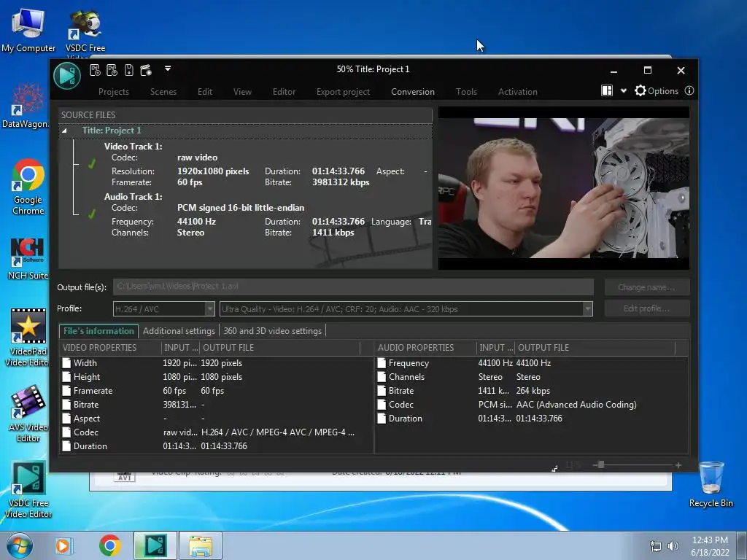747x560 pixels.
Task: Switch to Export project tab
Action: pyautogui.click(x=343, y=91)
